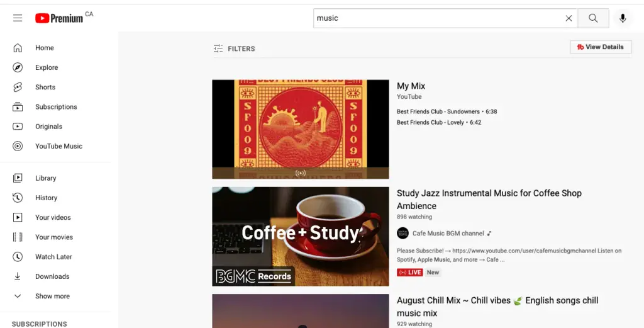Open the Coffee + Study thumbnail

(x=301, y=236)
